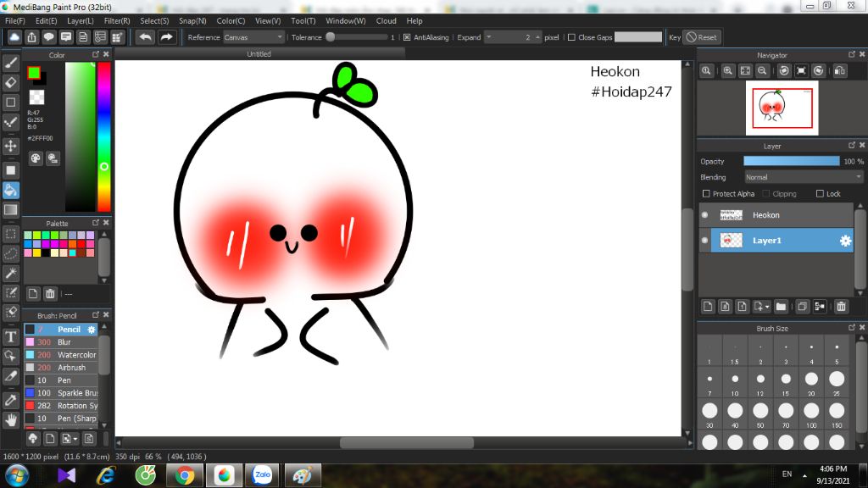Click the cloud icon in top toolbar
This screenshot has height=488, width=868.
point(14,37)
